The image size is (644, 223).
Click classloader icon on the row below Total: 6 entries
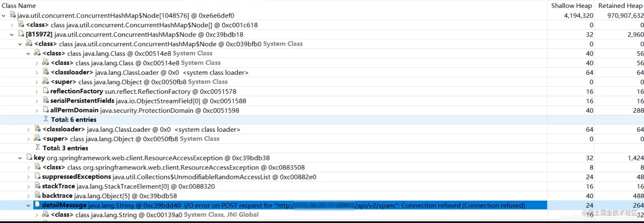pyautogui.click(x=38, y=129)
